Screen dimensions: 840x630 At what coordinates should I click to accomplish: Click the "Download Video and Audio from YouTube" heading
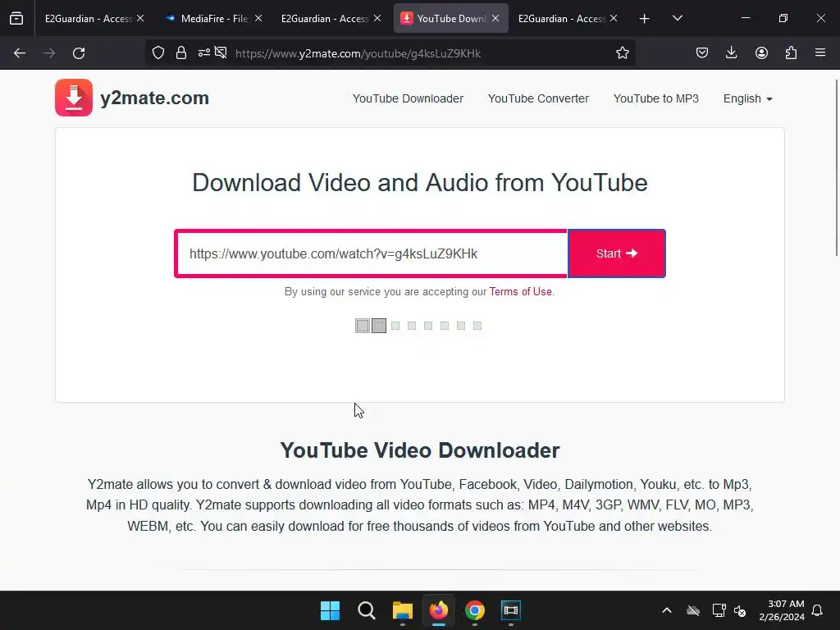[x=420, y=183]
